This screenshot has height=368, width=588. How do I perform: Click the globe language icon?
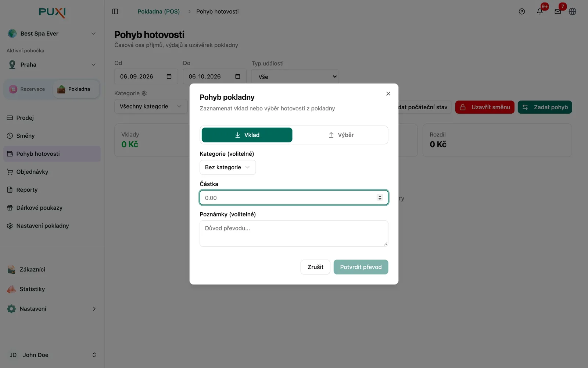573,11
